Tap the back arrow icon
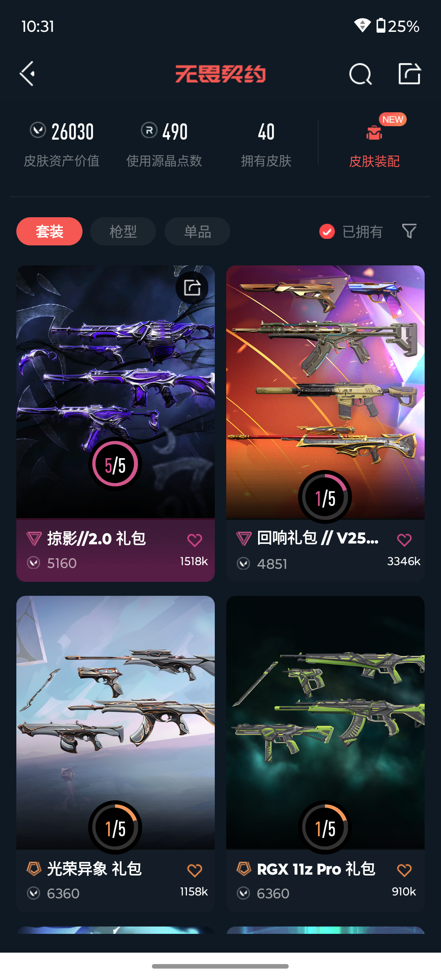Screen dimensions: 441x980 [x=27, y=74]
